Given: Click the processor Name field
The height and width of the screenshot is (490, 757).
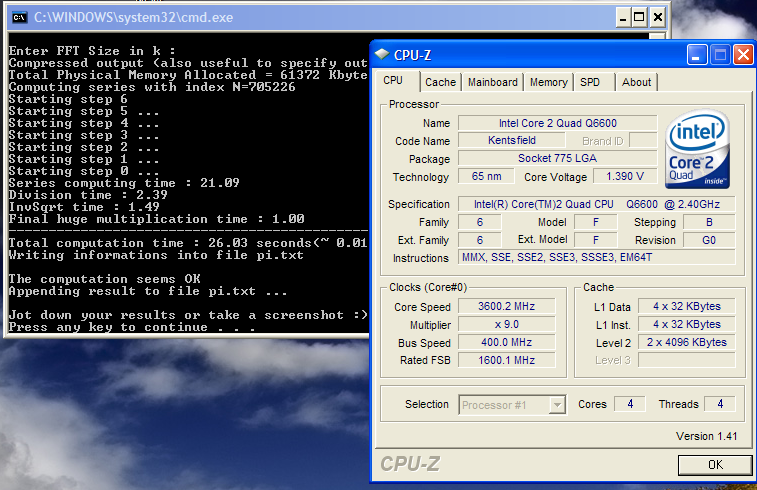Looking at the screenshot, I should pyautogui.click(x=558, y=123).
